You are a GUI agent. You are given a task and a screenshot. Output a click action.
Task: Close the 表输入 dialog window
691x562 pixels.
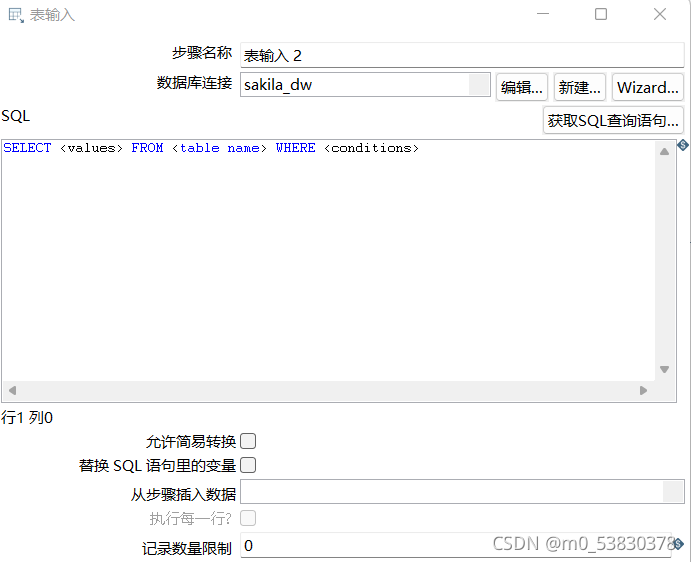click(x=660, y=14)
